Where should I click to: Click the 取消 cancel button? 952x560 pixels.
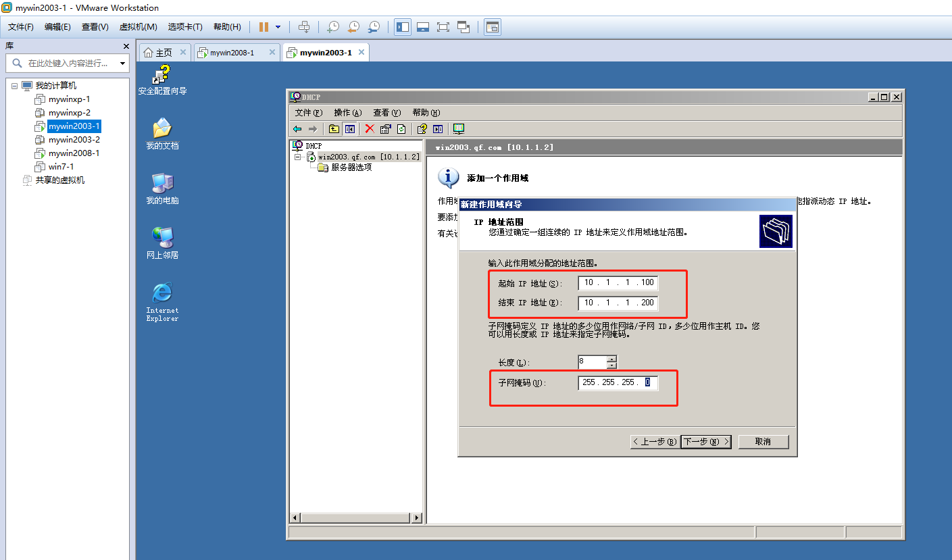(763, 442)
